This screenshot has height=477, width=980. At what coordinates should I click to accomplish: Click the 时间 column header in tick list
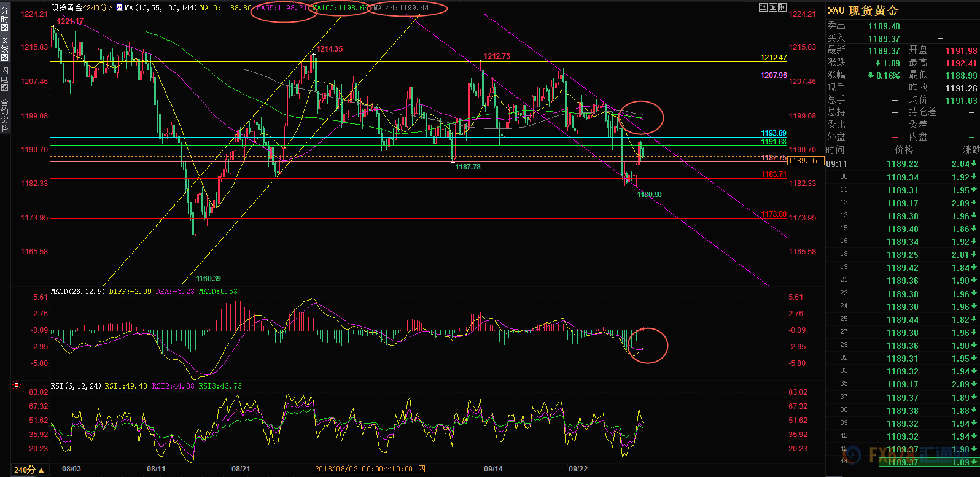[835, 150]
